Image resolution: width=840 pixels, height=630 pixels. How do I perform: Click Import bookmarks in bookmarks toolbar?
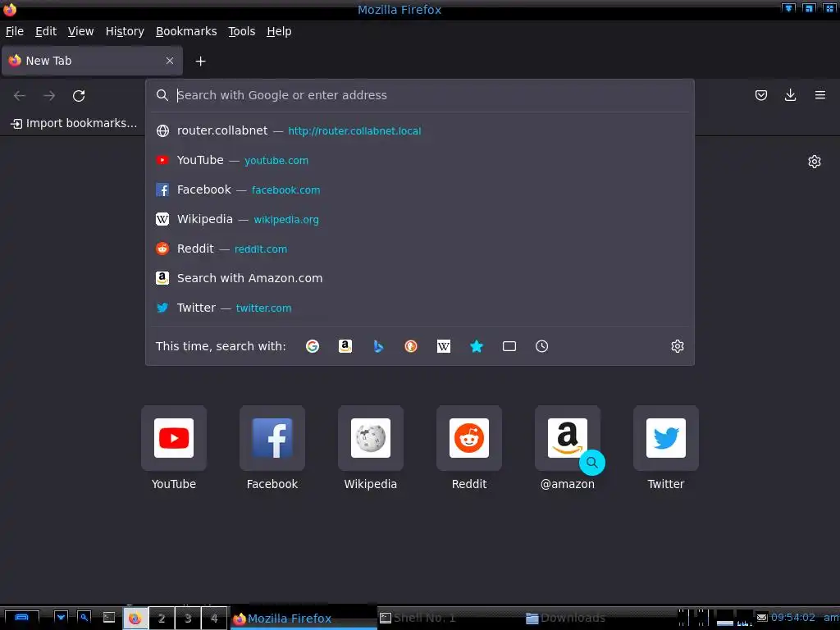pos(74,123)
